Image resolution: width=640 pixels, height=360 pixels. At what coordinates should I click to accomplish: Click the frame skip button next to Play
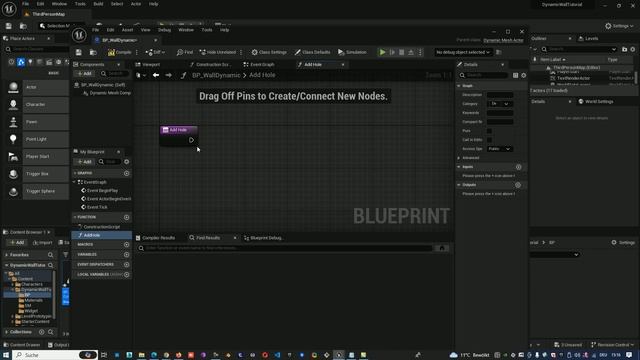pyautogui.click(x=392, y=52)
